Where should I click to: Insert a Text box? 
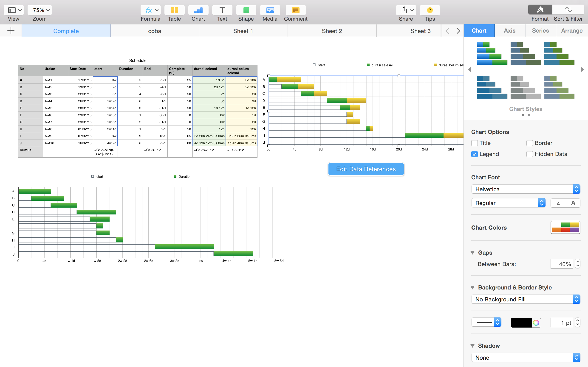point(222,10)
